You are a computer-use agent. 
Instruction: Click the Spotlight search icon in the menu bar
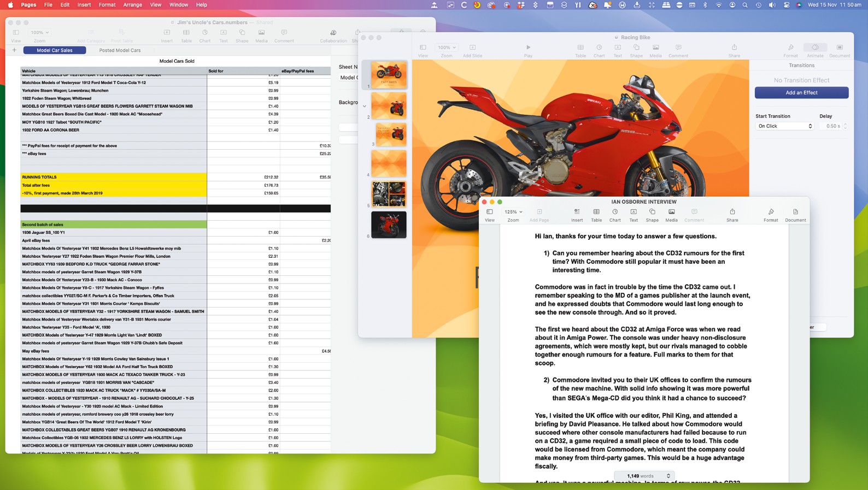(745, 5)
